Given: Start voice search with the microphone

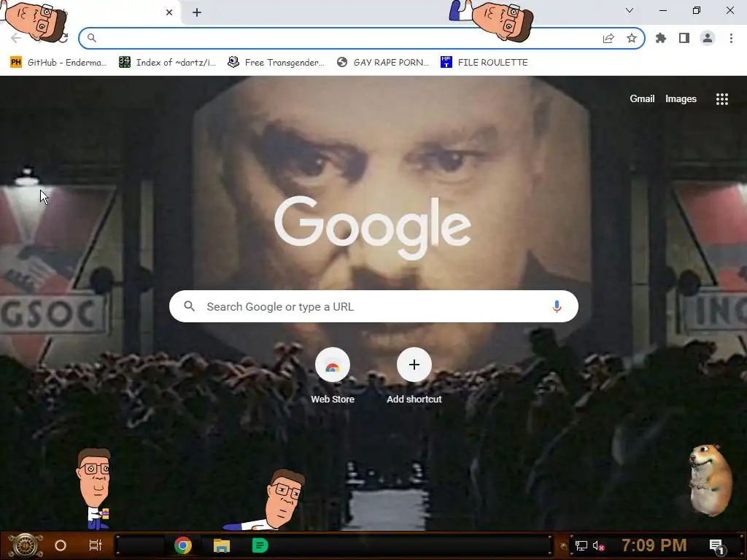Looking at the screenshot, I should pyautogui.click(x=557, y=306).
